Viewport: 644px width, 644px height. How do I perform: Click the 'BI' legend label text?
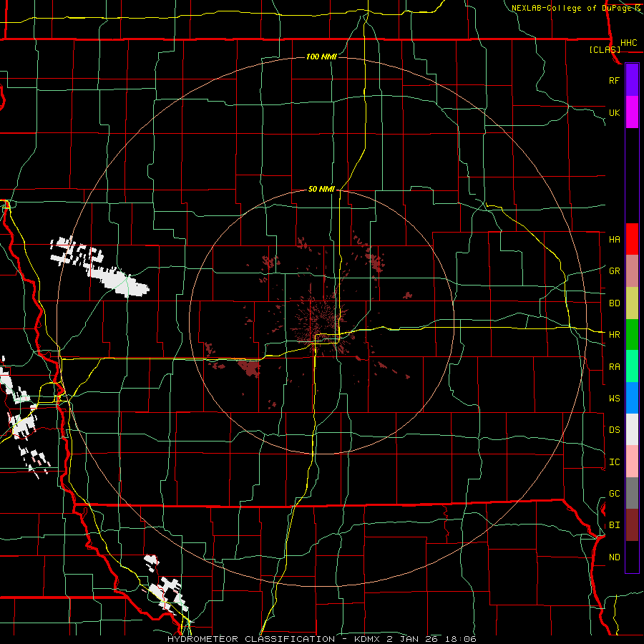[x=614, y=525]
